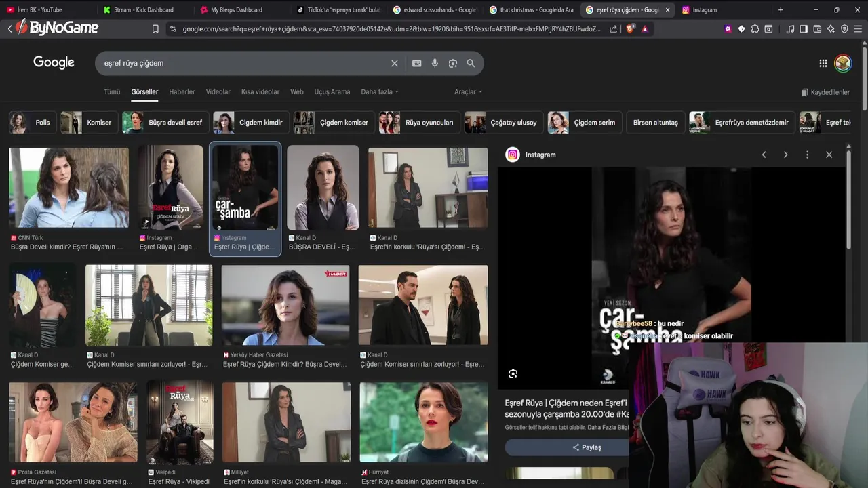Screen dimensions: 868x488
Task: Switch to İrem BK YouTube browser tab
Action: point(47,9)
